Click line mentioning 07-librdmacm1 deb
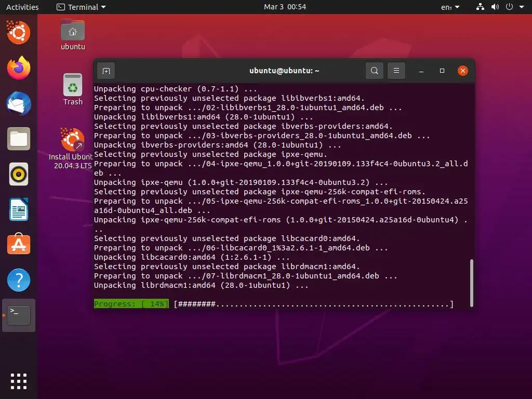This screenshot has height=399, width=532. [x=246, y=276]
